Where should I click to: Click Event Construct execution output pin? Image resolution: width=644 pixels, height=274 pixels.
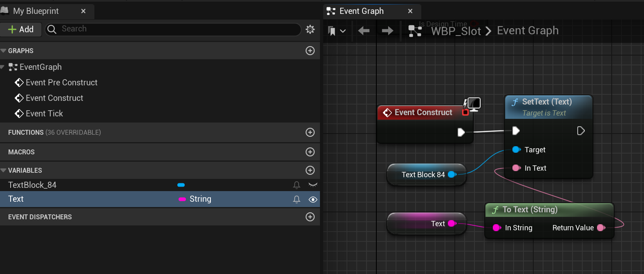click(x=461, y=132)
